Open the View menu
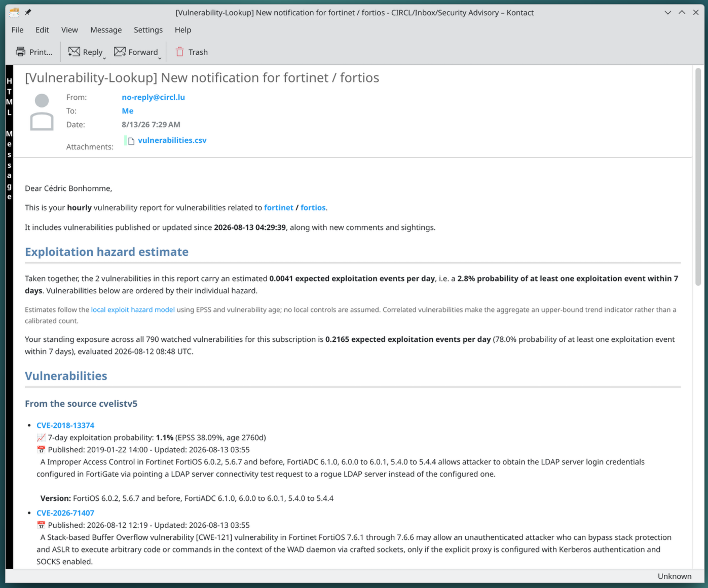The height and width of the screenshot is (588, 708). (69, 30)
